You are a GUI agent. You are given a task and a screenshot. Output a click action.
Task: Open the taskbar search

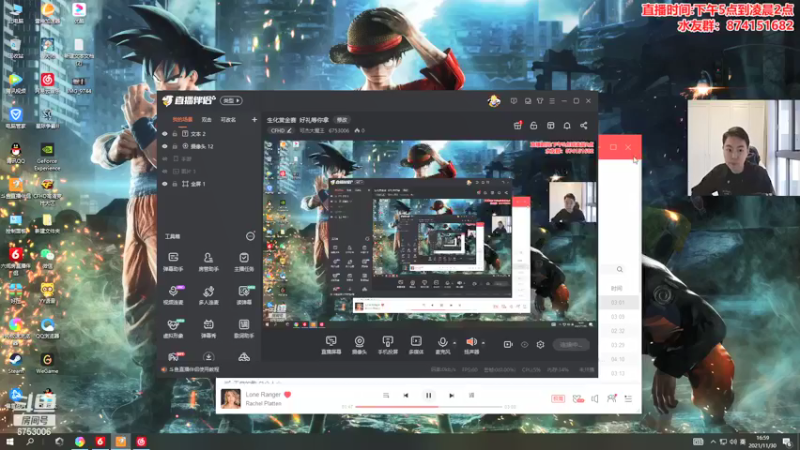30,441
